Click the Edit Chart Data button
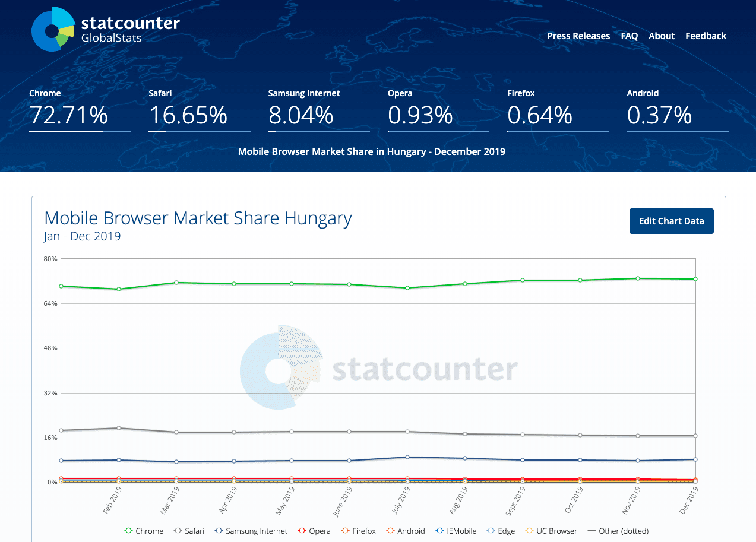This screenshot has height=542, width=756. coord(671,221)
